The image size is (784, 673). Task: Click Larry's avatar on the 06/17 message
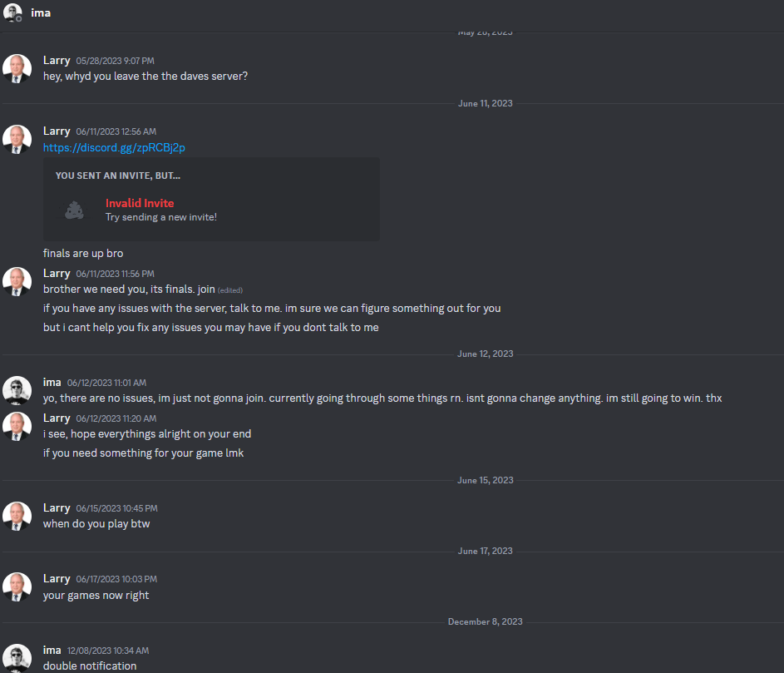[17, 586]
